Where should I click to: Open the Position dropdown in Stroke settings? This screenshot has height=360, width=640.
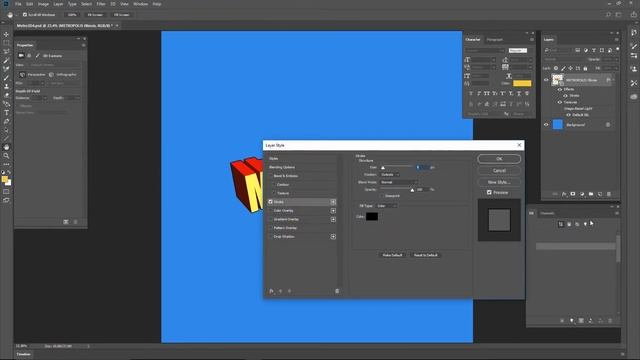(x=390, y=175)
